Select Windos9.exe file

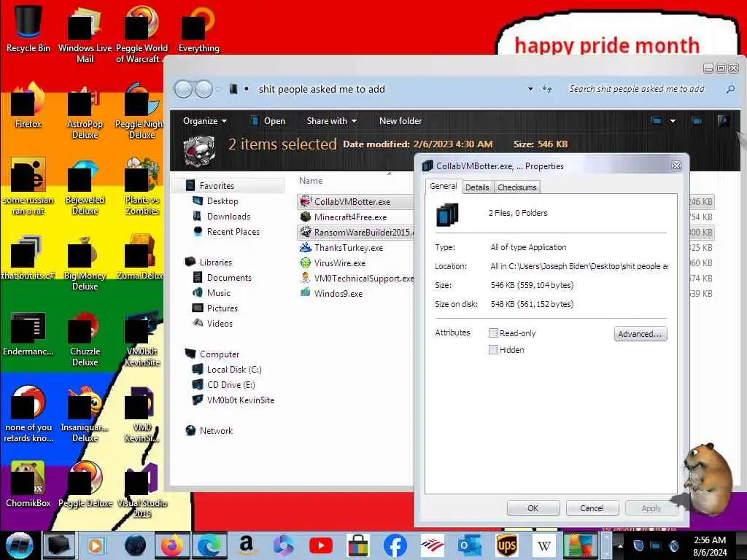point(338,293)
